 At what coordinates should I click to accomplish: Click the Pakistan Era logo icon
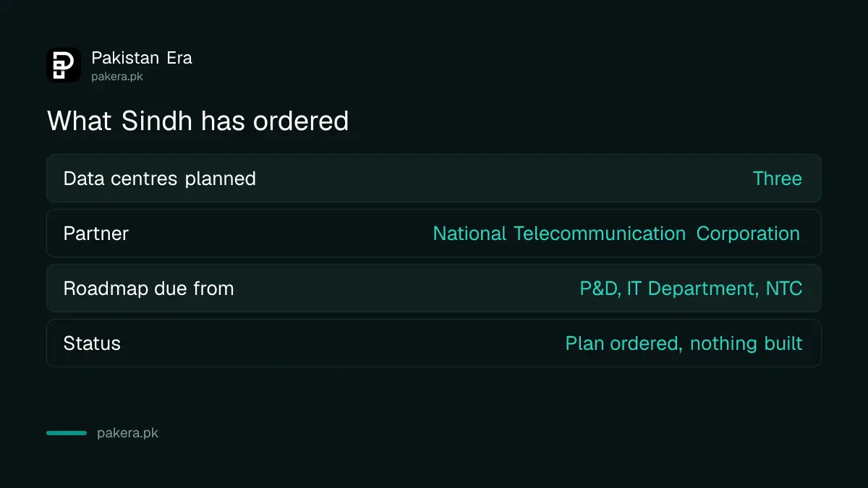click(64, 65)
